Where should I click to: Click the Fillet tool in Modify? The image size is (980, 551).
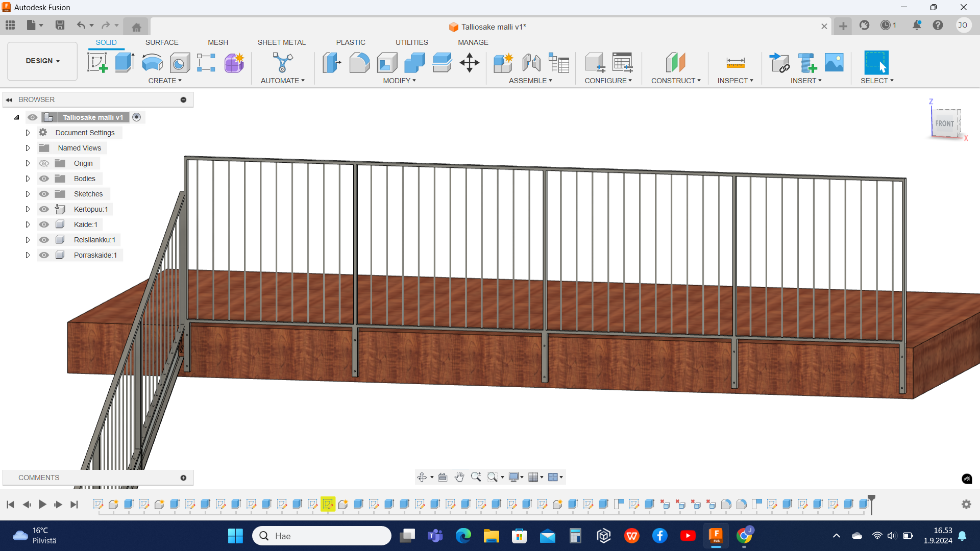[x=359, y=63]
